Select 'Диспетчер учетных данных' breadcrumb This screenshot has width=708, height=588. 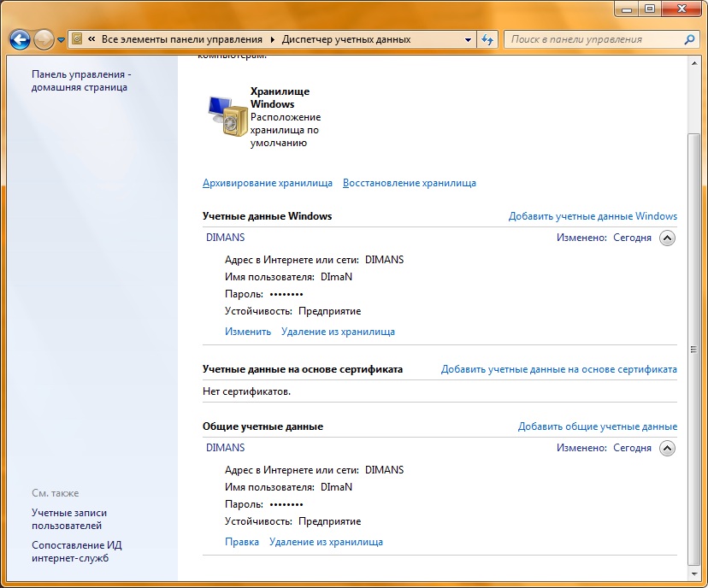[346, 39]
